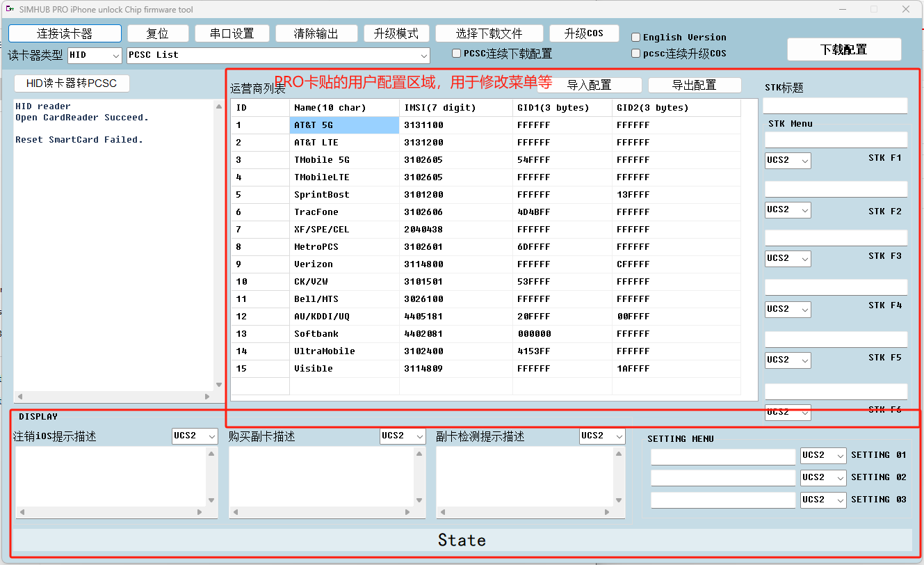Click 清除输出 to clear output
Viewport: 924px width, 565px height.
[316, 33]
